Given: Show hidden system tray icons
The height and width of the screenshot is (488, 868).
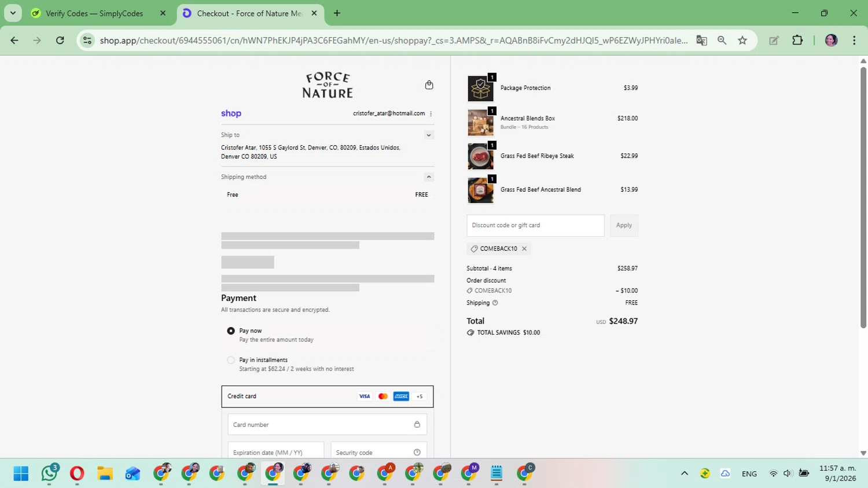Looking at the screenshot, I should [x=685, y=474].
